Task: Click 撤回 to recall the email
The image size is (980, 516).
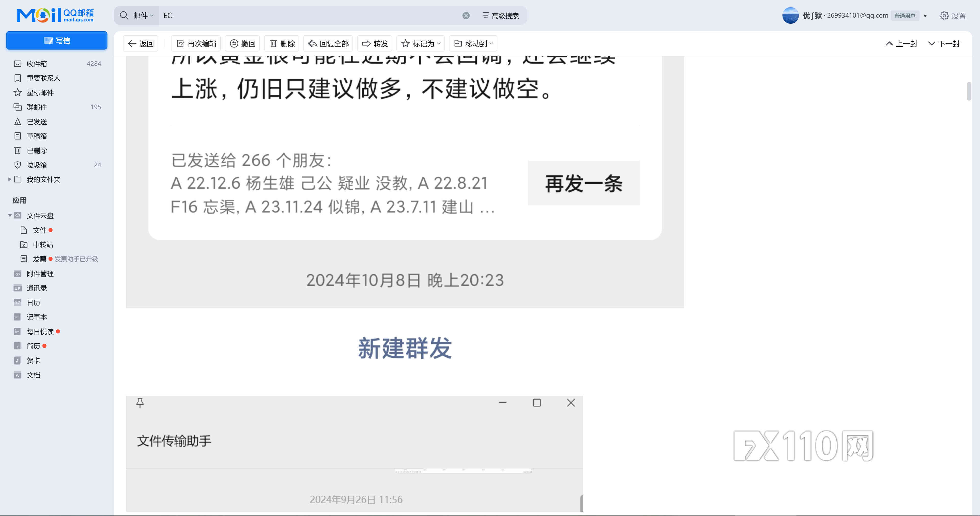Action: coord(242,43)
